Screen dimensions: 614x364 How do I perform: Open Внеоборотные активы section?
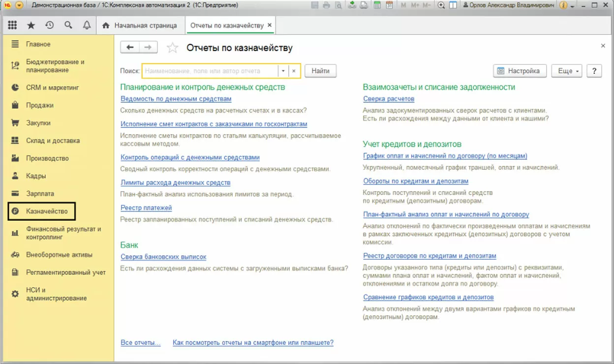coord(59,255)
